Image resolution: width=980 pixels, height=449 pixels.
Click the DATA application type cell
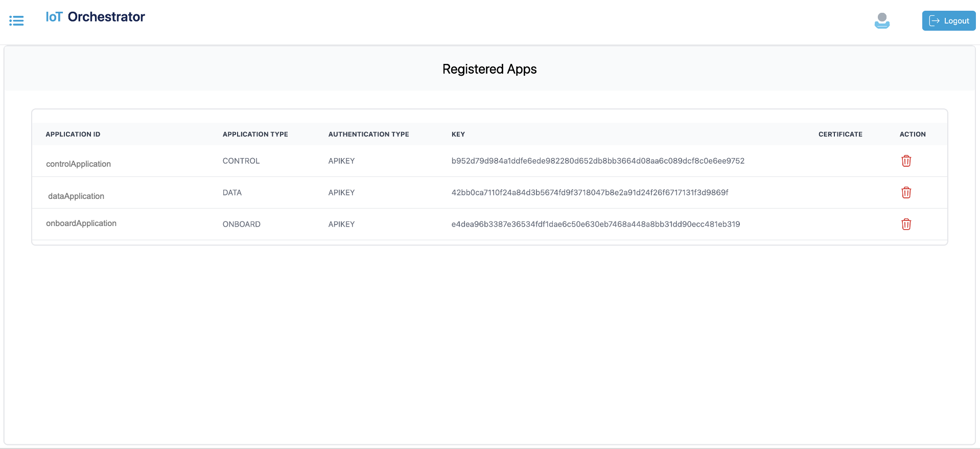pos(232,192)
